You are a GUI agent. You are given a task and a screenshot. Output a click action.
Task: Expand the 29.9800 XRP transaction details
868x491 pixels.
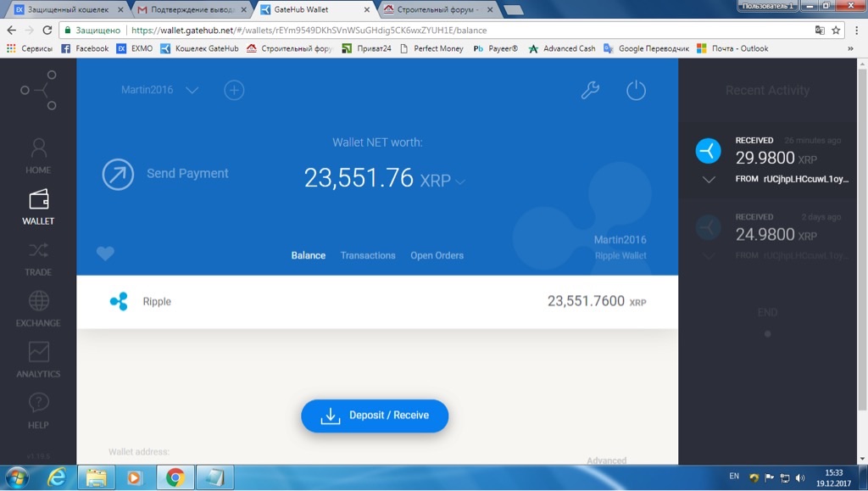(x=709, y=179)
